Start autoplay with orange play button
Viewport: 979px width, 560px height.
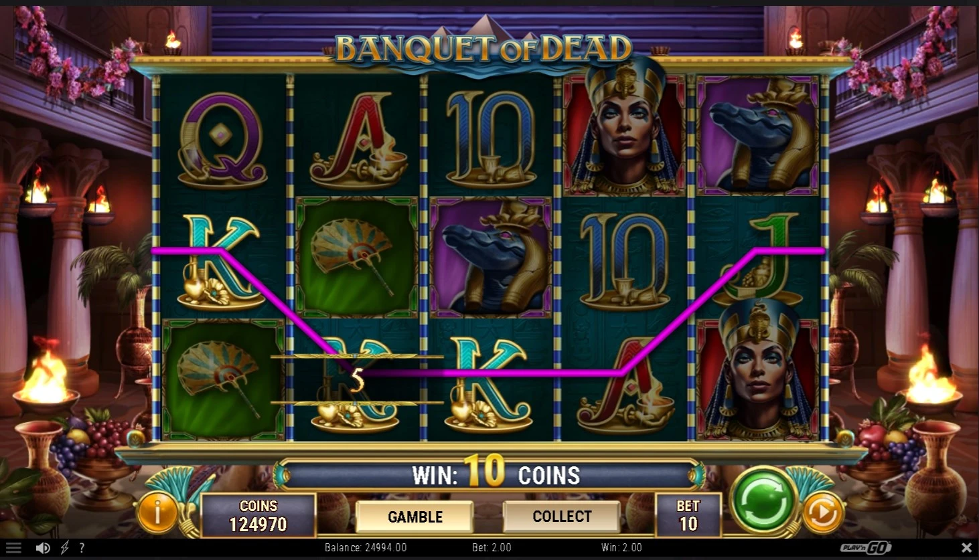point(822,514)
